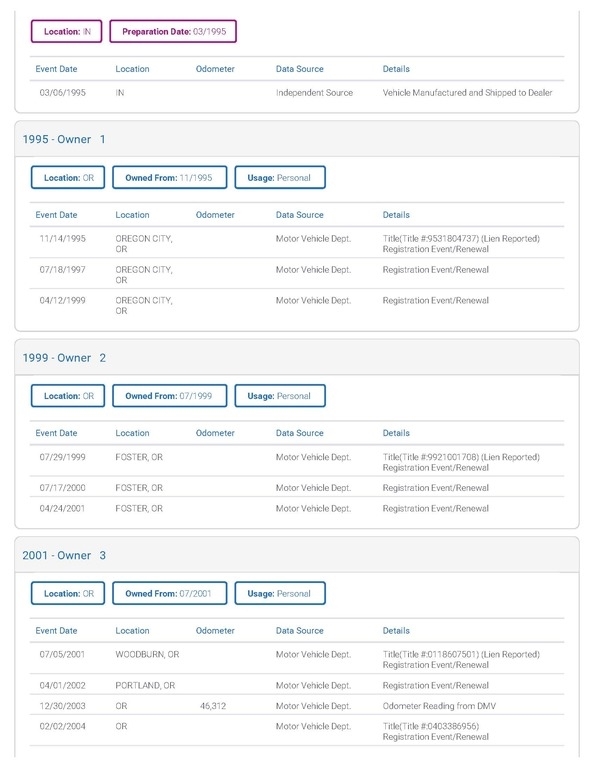This screenshot has height=768, width=594.
Task: Collapse the 1995 - Owner 1 section header
Action: (297, 139)
